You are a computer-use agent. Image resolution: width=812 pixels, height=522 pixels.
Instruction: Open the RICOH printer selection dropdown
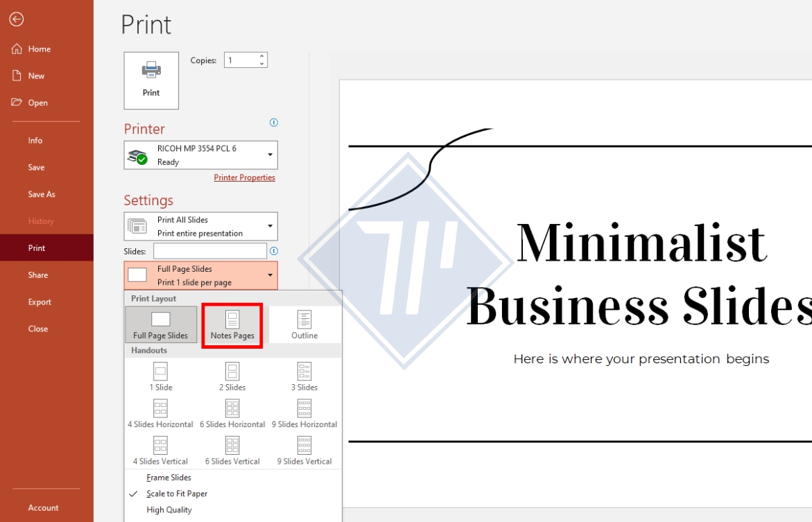pyautogui.click(x=200, y=155)
